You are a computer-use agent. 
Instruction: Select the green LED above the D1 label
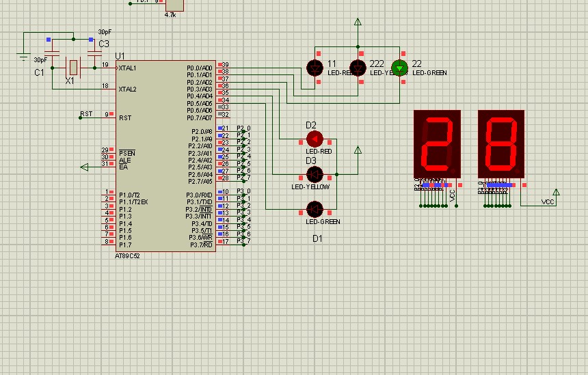(x=315, y=209)
